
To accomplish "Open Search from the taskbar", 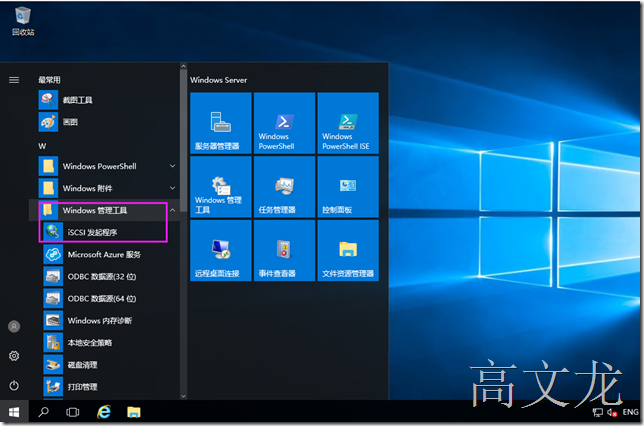I will (x=44, y=412).
